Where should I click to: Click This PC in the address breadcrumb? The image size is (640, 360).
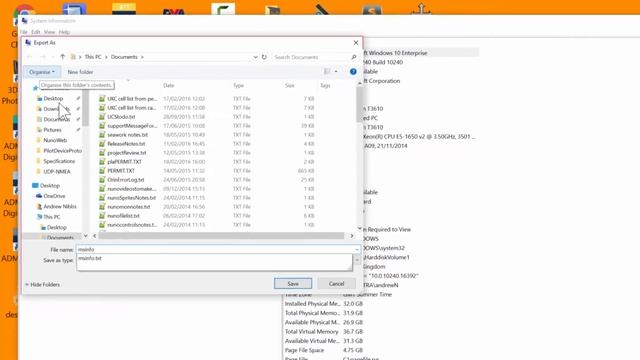(x=93, y=57)
